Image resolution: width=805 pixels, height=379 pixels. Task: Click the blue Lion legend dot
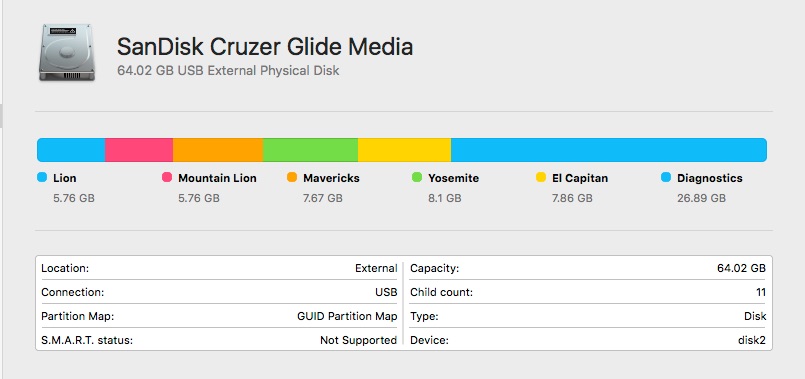tap(42, 178)
